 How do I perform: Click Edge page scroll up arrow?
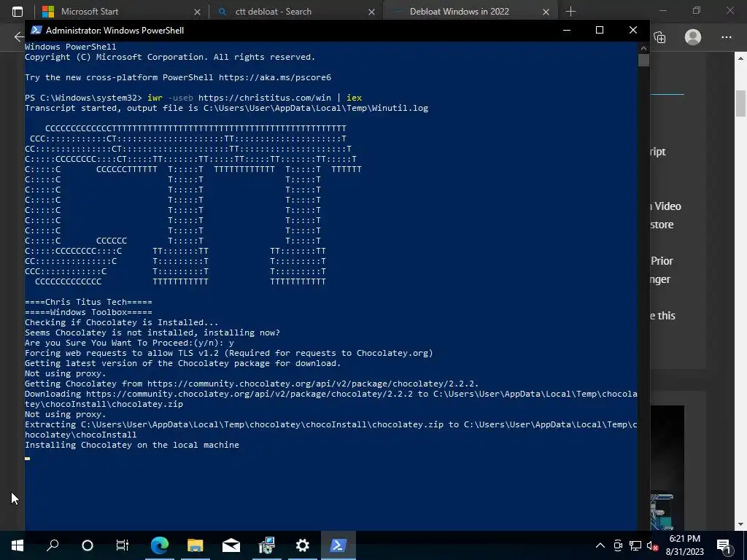741,58
